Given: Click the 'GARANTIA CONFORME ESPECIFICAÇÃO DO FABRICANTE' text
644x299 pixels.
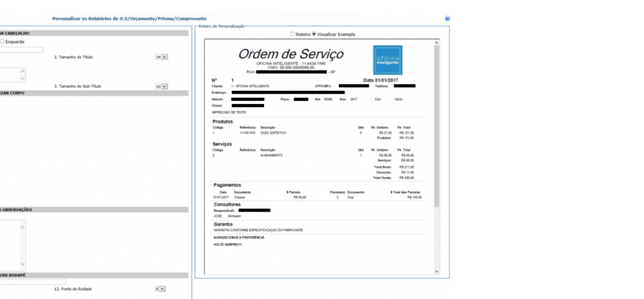Looking at the screenshot, I should click(x=258, y=230).
